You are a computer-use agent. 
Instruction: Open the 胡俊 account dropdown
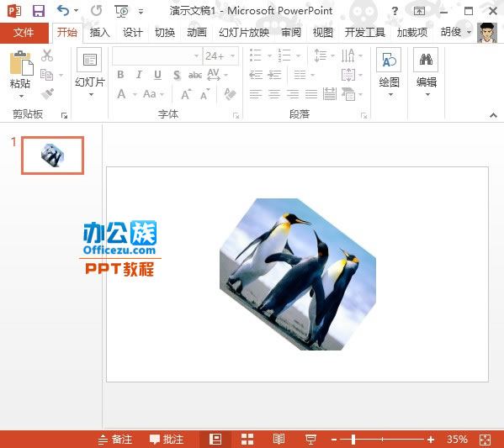(455, 32)
